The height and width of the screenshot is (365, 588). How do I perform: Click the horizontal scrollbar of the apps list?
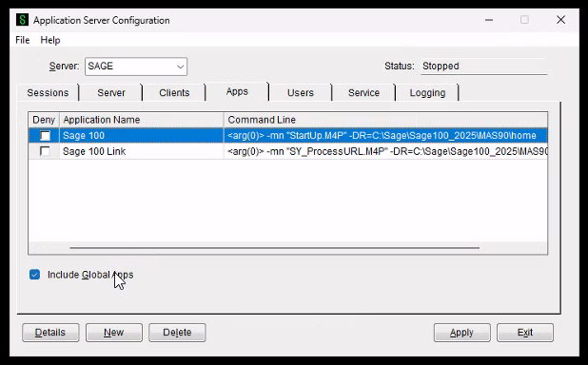tap(274, 248)
